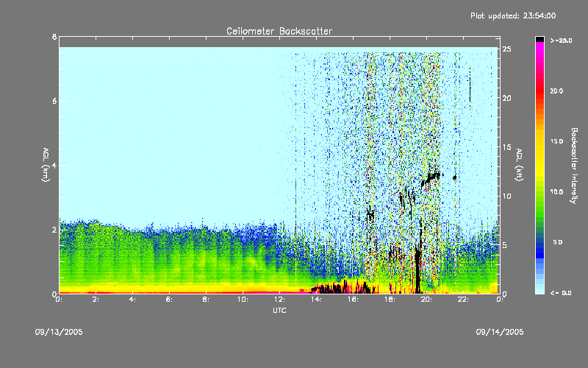This screenshot has height=368, width=588.
Task: Select the "10:" UTC hour tick
Action: point(243,300)
